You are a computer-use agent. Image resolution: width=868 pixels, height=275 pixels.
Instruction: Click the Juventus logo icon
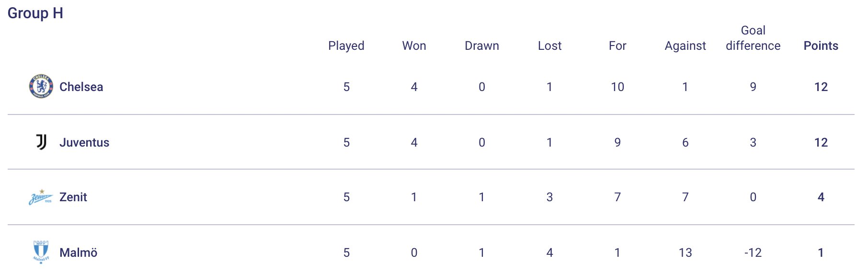(41, 142)
